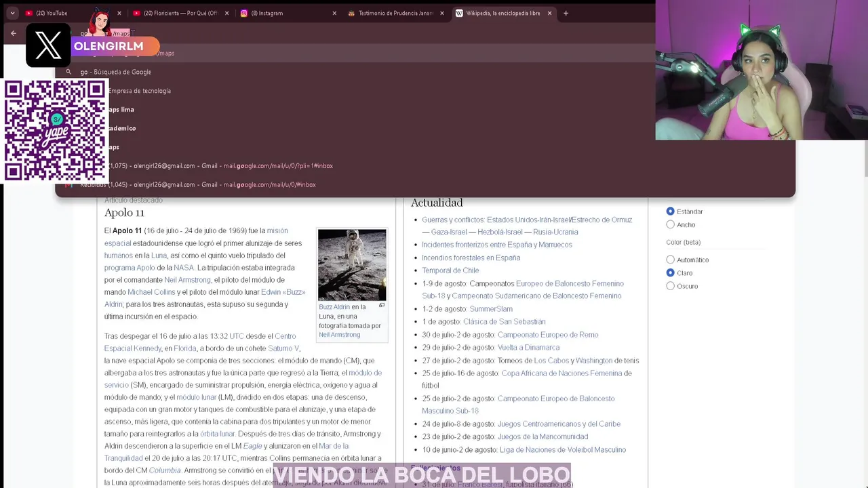Viewport: 868px width, 488px height.
Task: Set color mode to Claro
Action: coord(671,272)
